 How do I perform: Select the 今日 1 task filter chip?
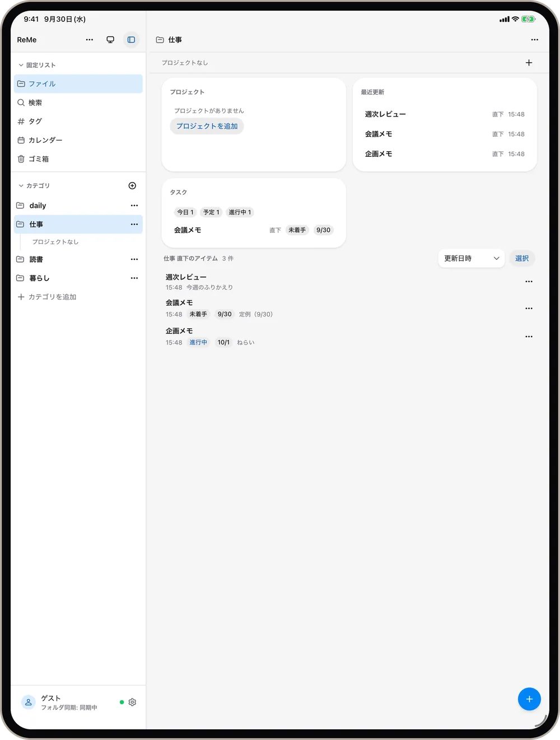(x=185, y=212)
